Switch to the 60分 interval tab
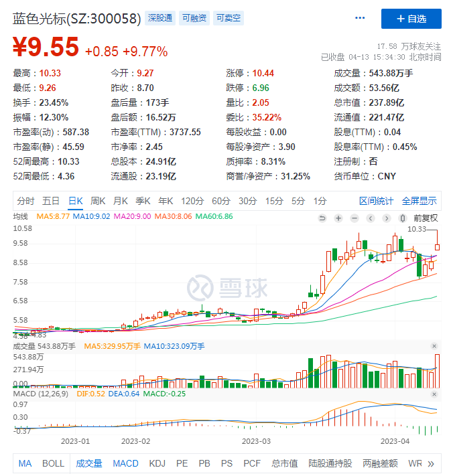The image size is (449, 476). [x=221, y=201]
